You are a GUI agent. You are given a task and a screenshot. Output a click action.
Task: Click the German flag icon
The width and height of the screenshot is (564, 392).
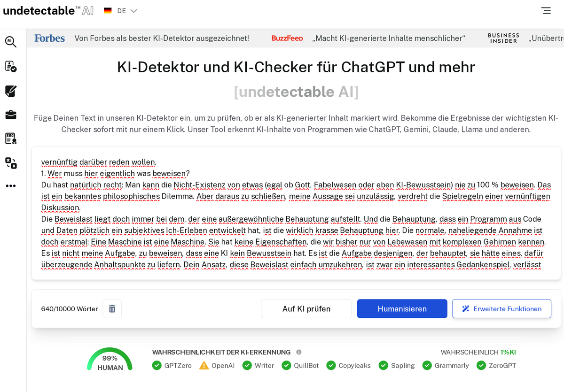(108, 11)
